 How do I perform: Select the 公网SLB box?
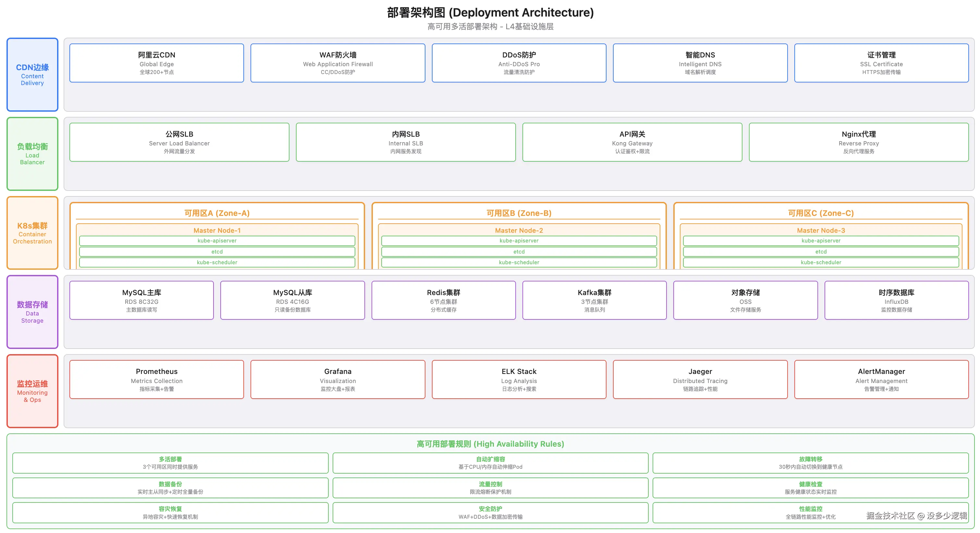point(179,142)
